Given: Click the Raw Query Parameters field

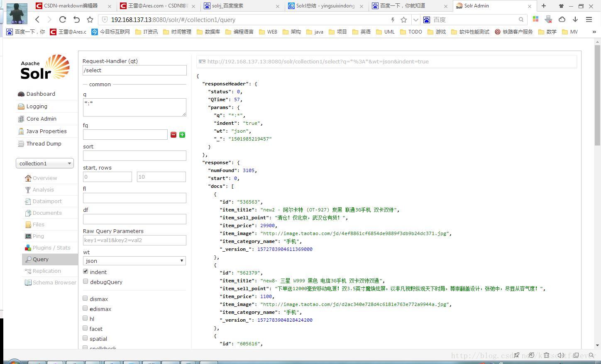Looking at the screenshot, I should pos(134,240).
